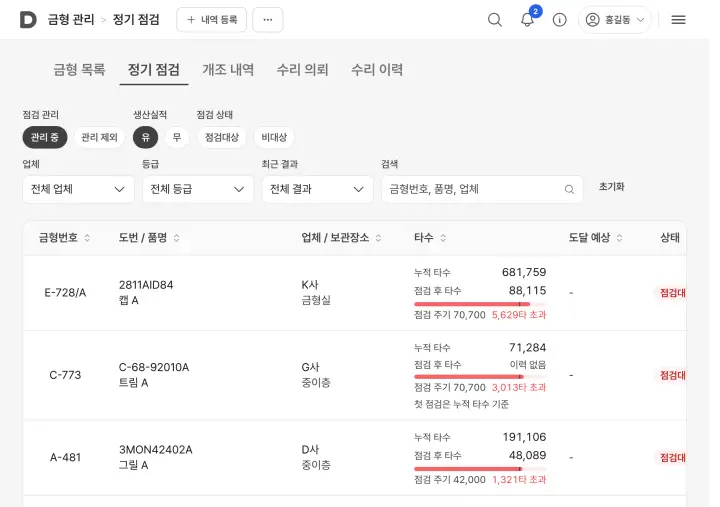Open notifications bell icon
The image size is (720, 507).
[527, 20]
